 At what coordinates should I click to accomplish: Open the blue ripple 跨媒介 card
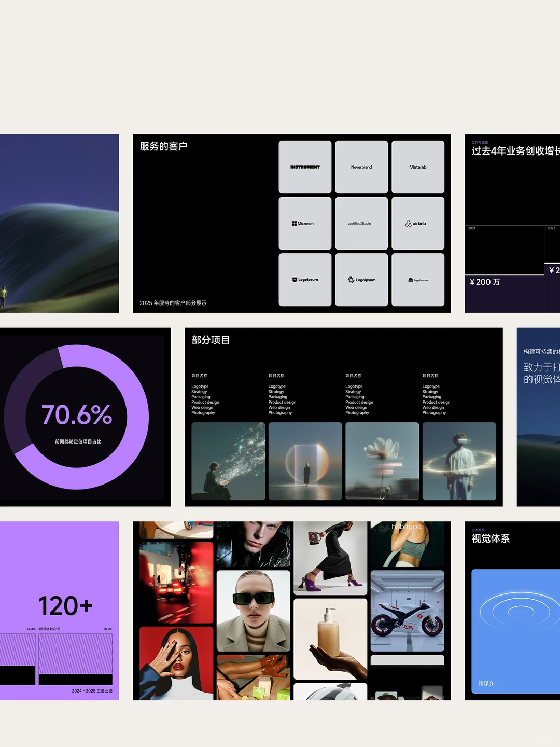516,631
